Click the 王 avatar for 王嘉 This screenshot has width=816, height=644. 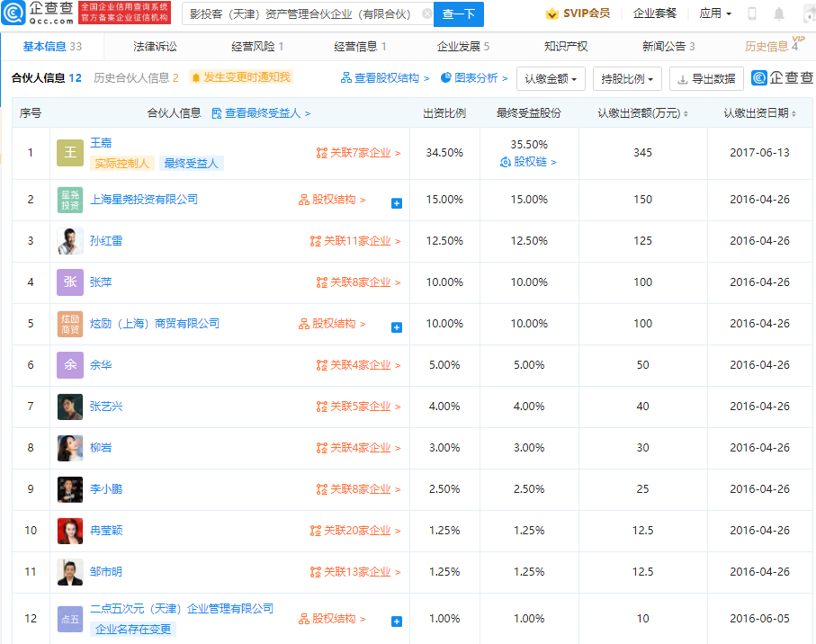[70, 152]
